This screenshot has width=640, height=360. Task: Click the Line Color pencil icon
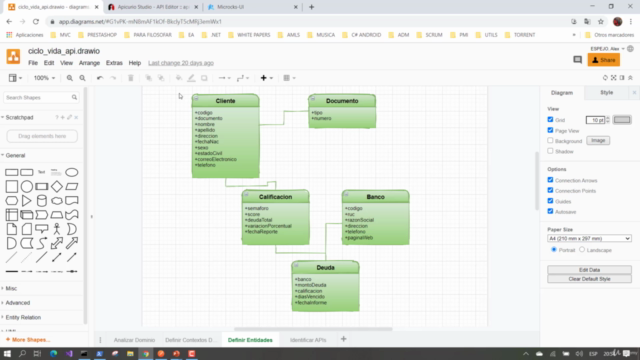tap(191, 78)
